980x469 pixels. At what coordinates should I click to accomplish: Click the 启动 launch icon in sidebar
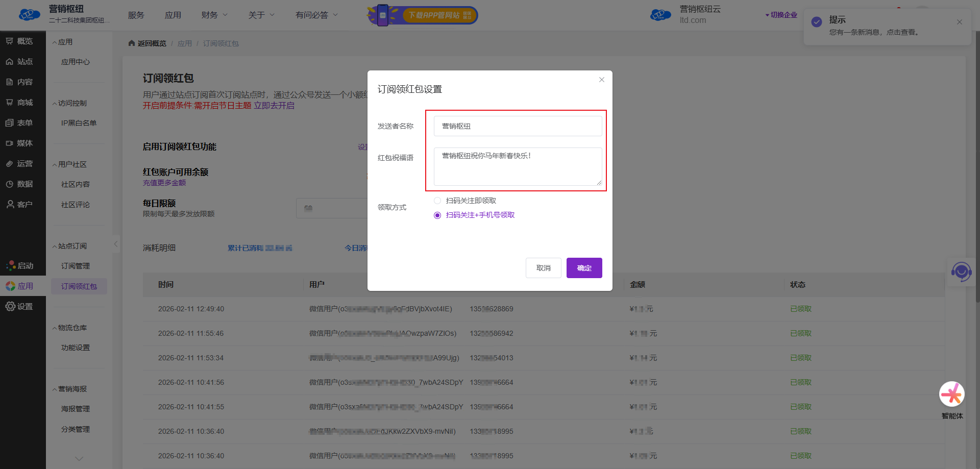pyautogui.click(x=11, y=265)
